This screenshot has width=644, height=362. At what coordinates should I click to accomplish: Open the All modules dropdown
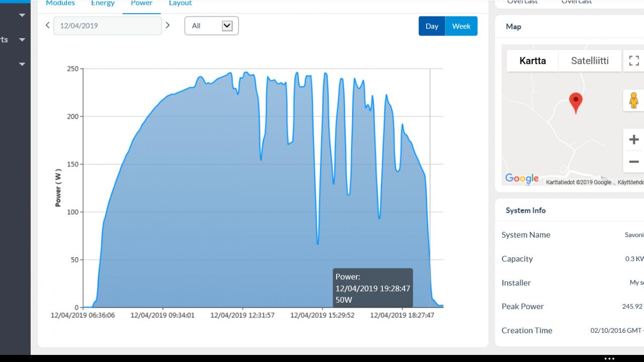[211, 26]
